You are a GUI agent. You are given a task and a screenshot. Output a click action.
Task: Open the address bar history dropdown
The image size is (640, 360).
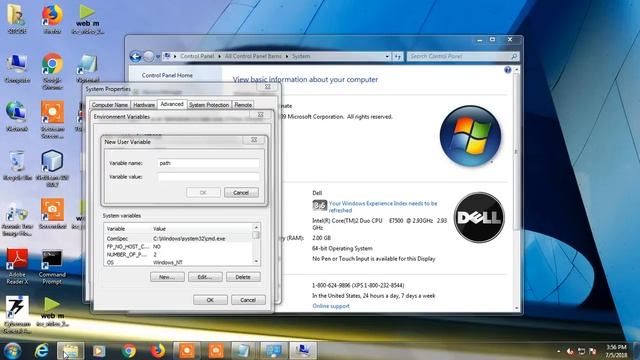click(387, 56)
